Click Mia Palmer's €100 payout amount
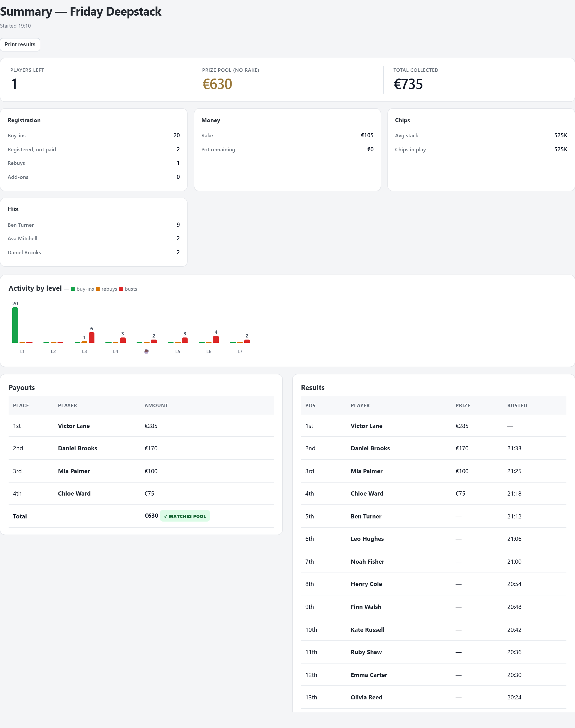 point(151,471)
